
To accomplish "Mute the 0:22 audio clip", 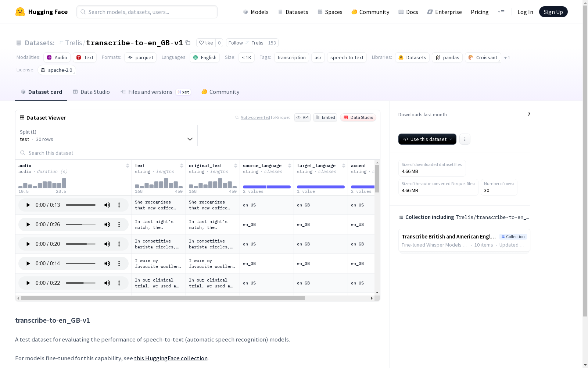I will point(107,283).
